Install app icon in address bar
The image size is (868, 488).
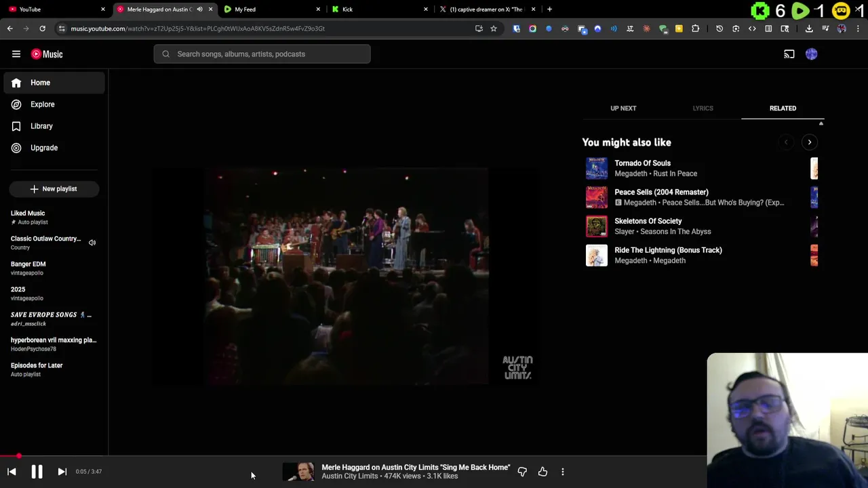tap(479, 28)
